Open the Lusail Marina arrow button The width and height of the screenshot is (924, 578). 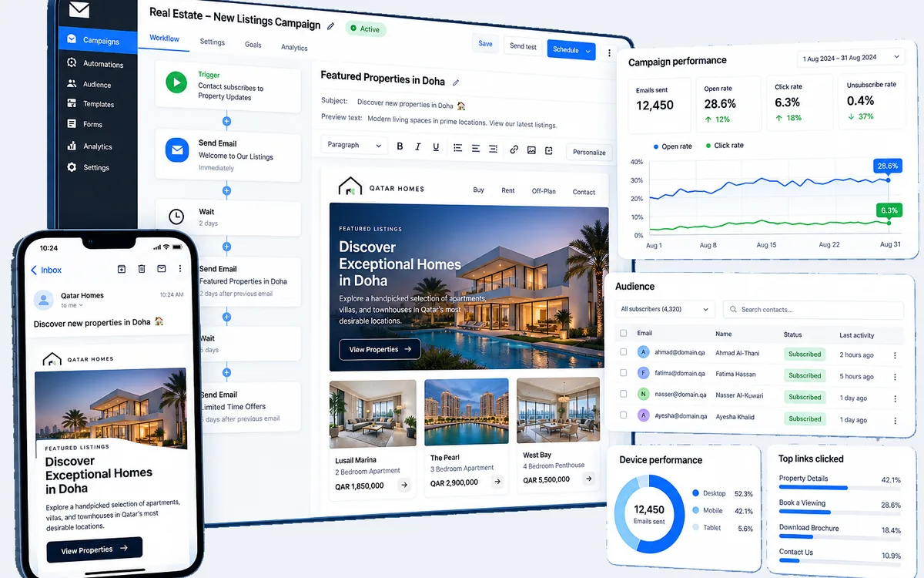403,486
